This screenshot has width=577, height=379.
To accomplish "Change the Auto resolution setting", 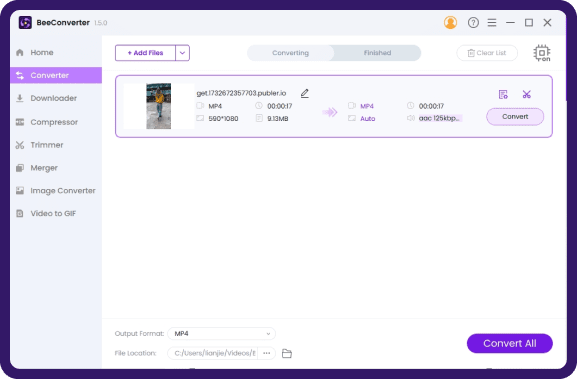I will [368, 119].
